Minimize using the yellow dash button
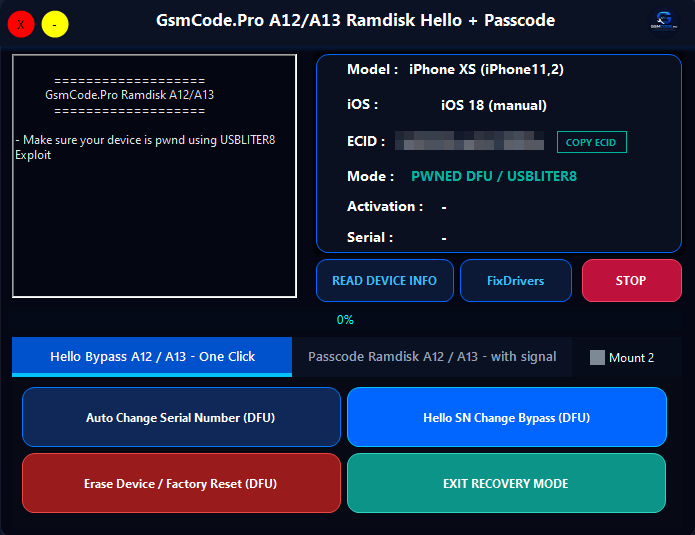 tap(55, 24)
